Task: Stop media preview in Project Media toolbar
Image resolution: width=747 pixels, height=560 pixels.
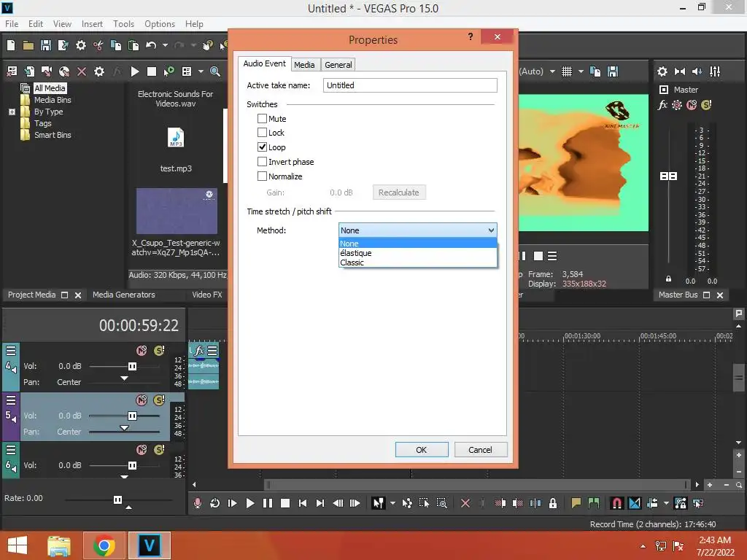Action: 152,71
